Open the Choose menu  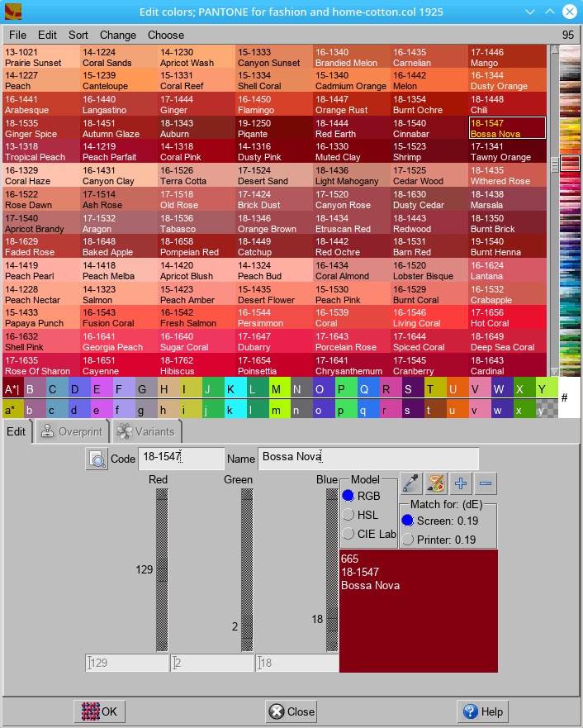pos(166,35)
